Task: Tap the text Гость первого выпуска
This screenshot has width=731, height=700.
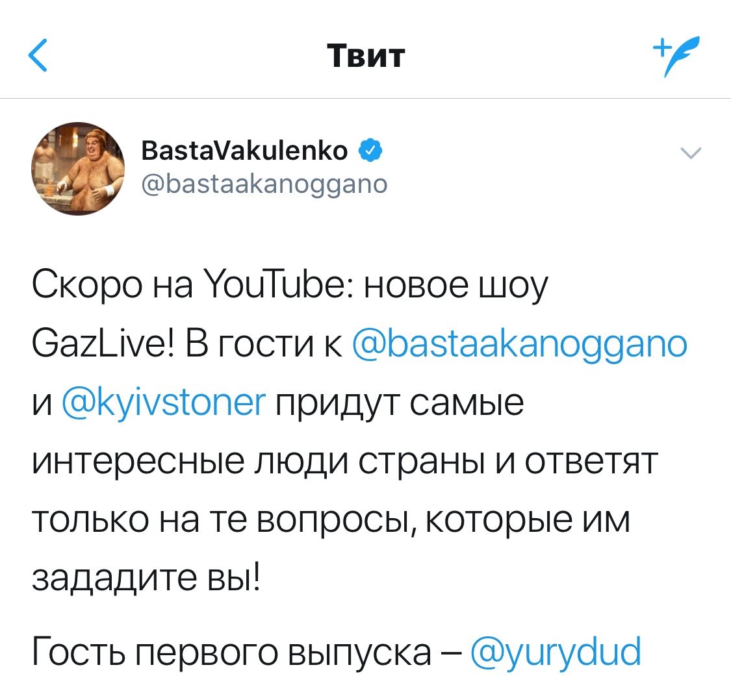Action: point(231,653)
